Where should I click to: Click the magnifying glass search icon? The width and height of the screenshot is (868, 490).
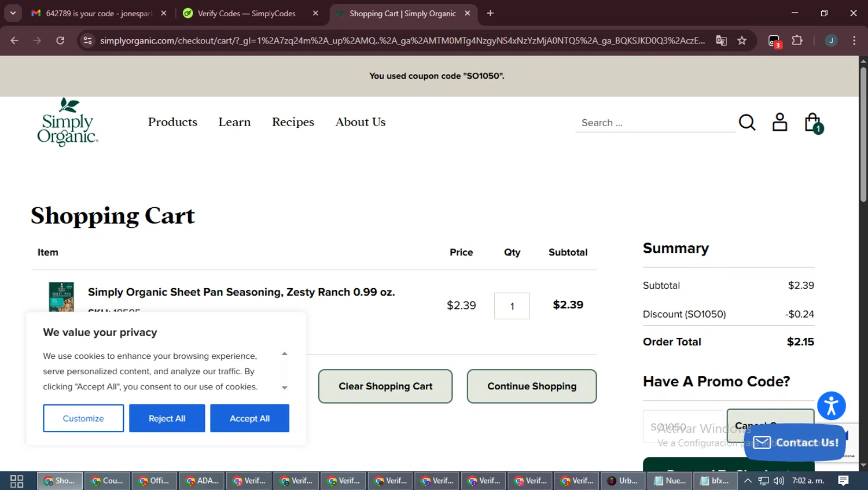point(747,123)
